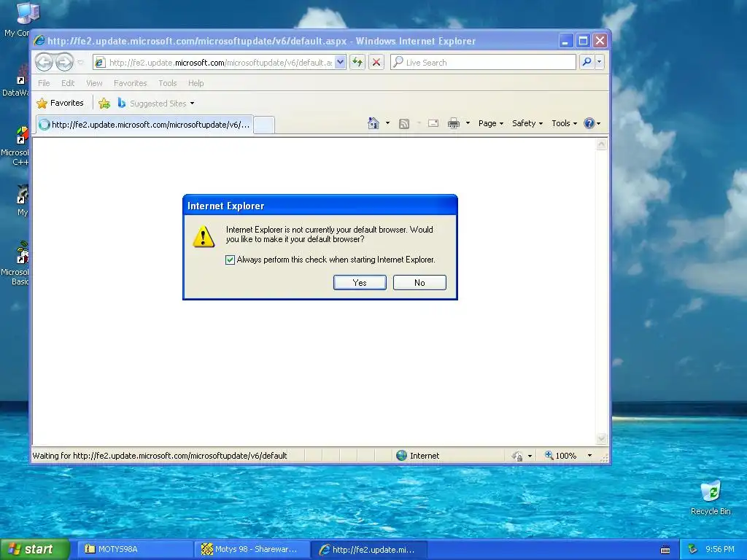This screenshot has height=560, width=747.
Task: Open the File menu
Action: pyautogui.click(x=44, y=83)
